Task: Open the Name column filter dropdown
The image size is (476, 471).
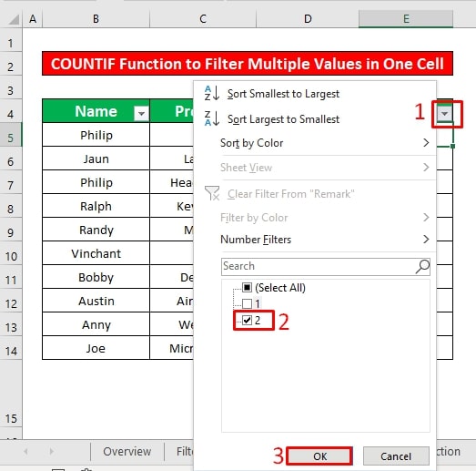Action: point(141,114)
